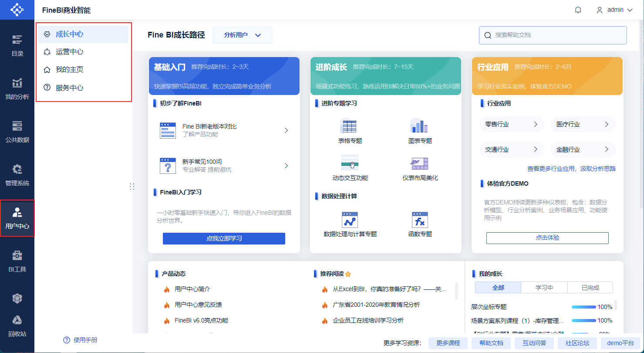Expand the 医疗行业 chip
This screenshot has width=644, height=353.
[x=583, y=124]
